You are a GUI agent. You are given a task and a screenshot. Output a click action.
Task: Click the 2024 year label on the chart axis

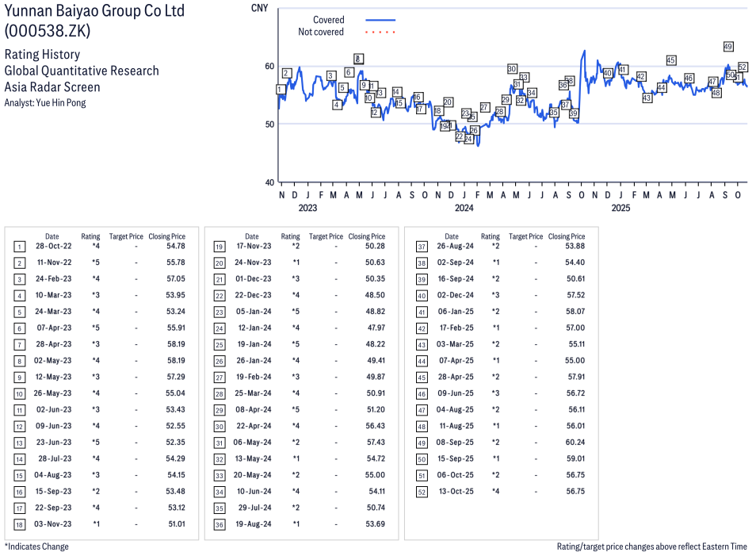coord(464,209)
